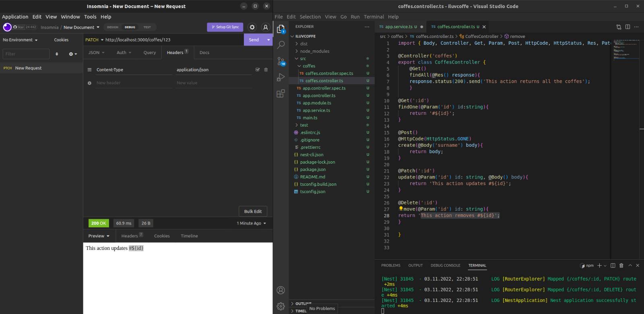The width and height of the screenshot is (644, 314).
Task: Click the Send request button
Action: pos(254,40)
